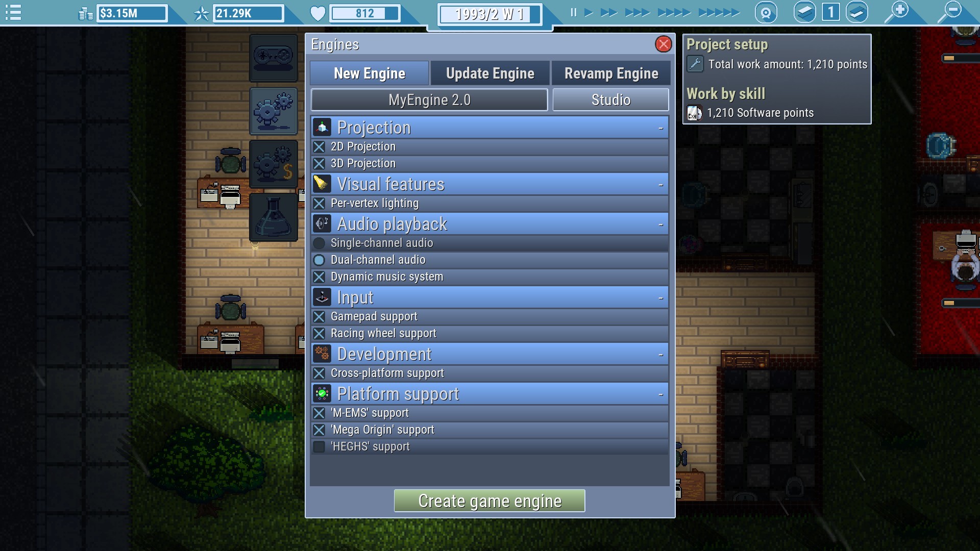
Task: Toggle Dual-channel audio selection
Action: coord(322,259)
